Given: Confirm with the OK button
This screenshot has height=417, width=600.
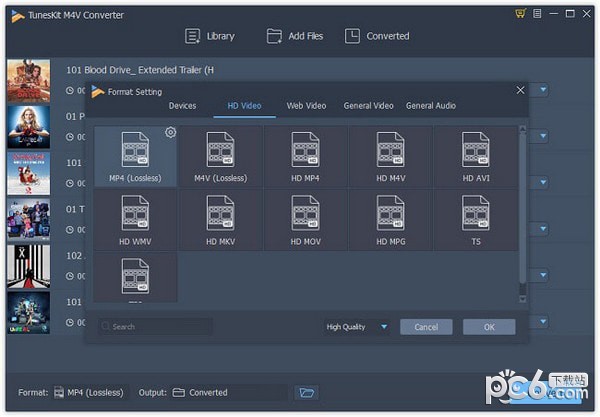Looking at the screenshot, I should [489, 327].
